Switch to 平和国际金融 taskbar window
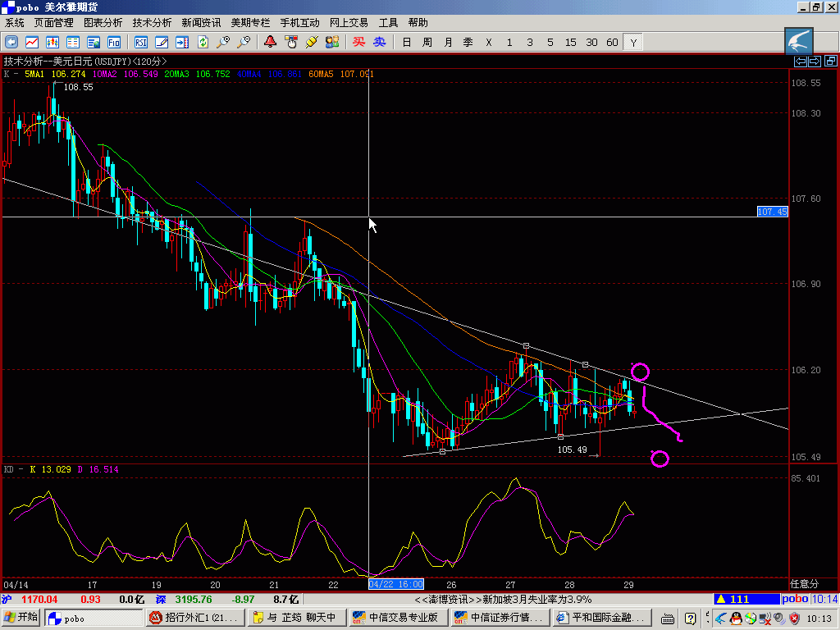This screenshot has height=630, width=840. [x=601, y=618]
